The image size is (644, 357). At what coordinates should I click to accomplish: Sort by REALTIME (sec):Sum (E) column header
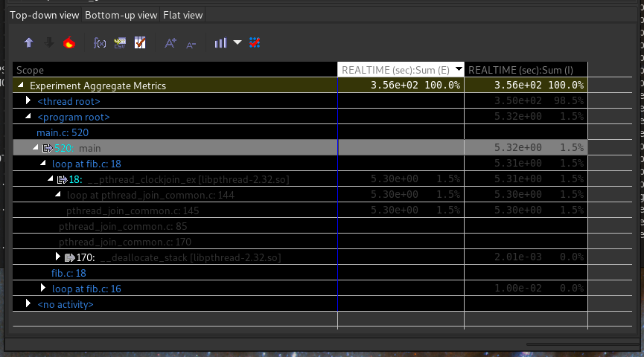(395, 70)
